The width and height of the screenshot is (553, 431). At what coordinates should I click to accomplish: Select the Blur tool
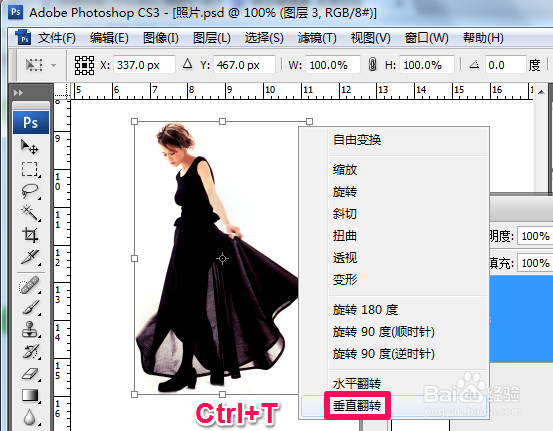[30, 417]
